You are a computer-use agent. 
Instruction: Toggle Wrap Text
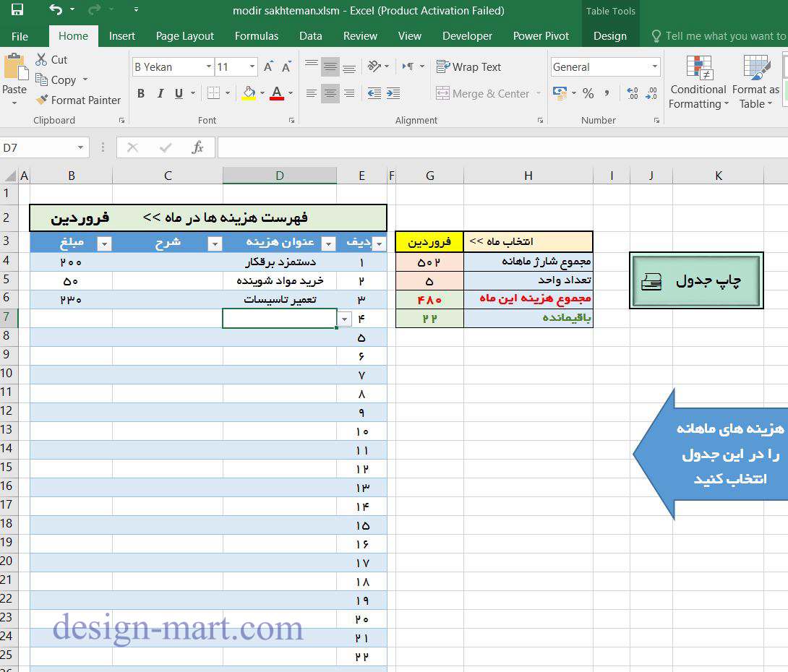pos(468,66)
